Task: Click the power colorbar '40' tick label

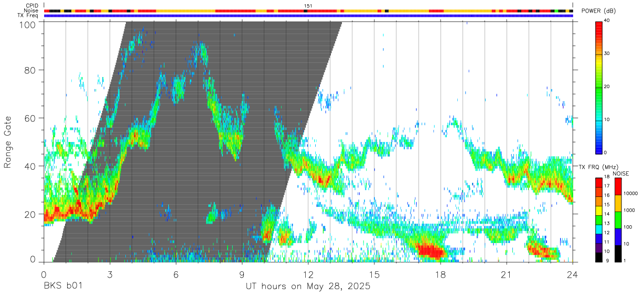Action: tap(607, 20)
